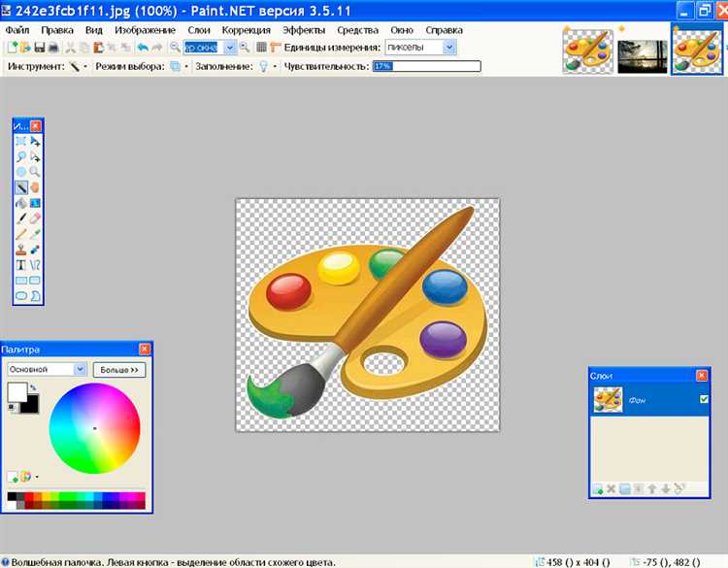Toggle the pixel grid button
The width and height of the screenshot is (728, 568).
click(x=261, y=48)
